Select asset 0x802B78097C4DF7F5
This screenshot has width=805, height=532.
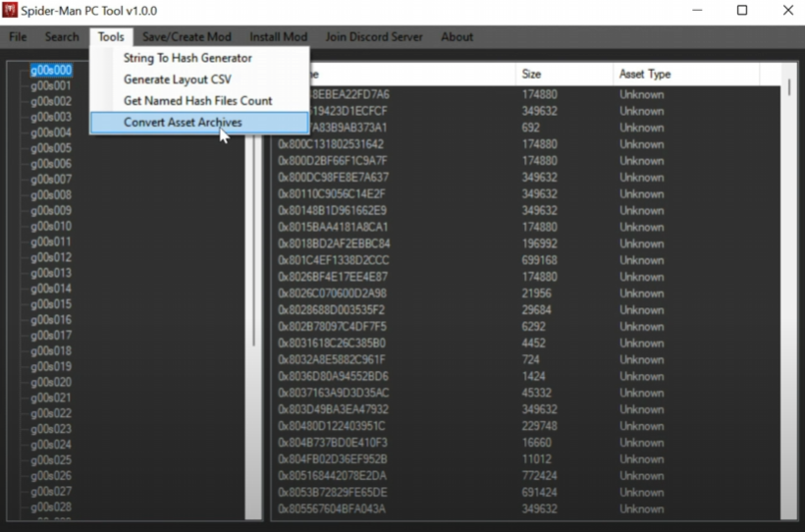tap(332, 327)
